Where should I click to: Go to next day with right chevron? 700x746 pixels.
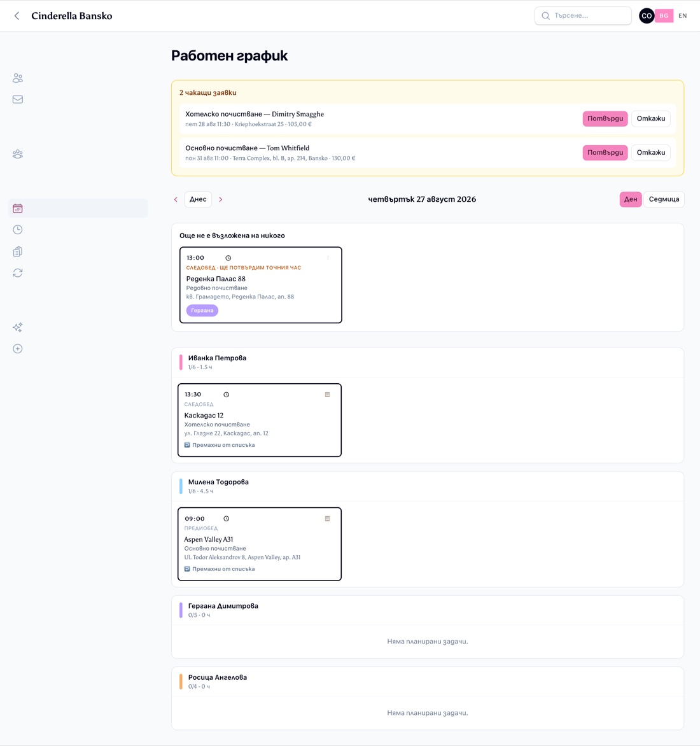pyautogui.click(x=221, y=199)
